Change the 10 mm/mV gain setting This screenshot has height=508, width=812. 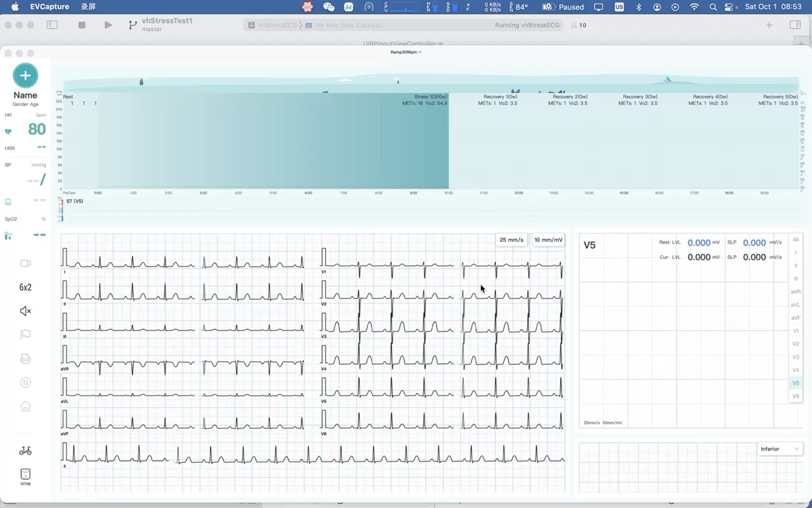[x=548, y=240]
